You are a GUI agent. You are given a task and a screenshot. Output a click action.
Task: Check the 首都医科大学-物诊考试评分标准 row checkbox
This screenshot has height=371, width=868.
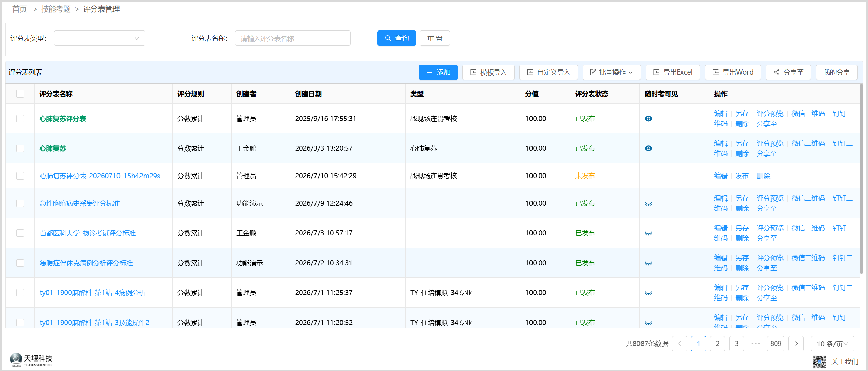point(20,233)
